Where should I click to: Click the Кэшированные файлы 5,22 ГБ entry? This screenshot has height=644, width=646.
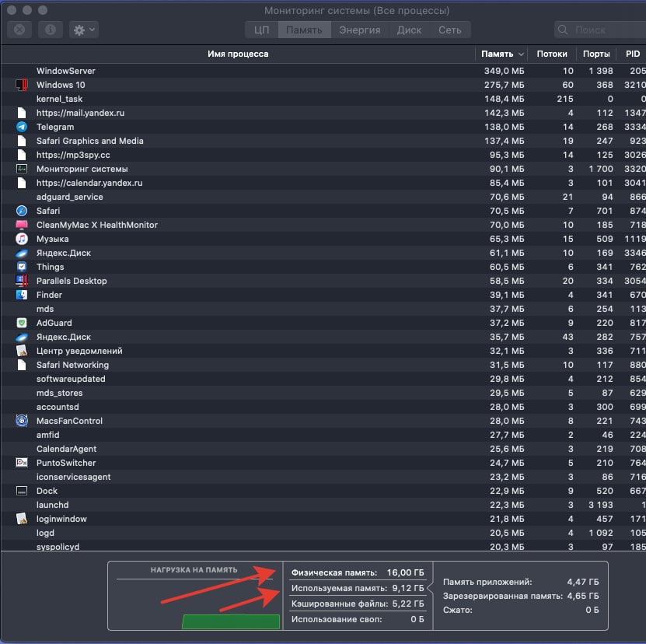pos(358,604)
